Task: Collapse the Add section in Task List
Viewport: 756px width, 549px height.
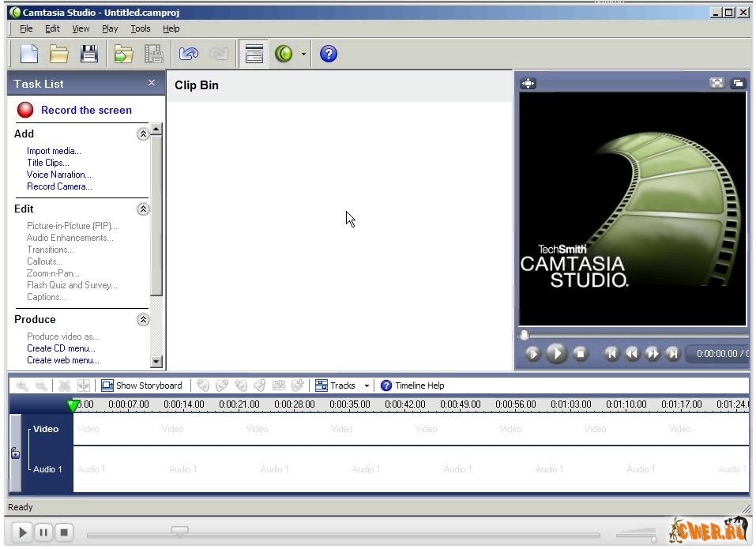Action: pyautogui.click(x=143, y=134)
